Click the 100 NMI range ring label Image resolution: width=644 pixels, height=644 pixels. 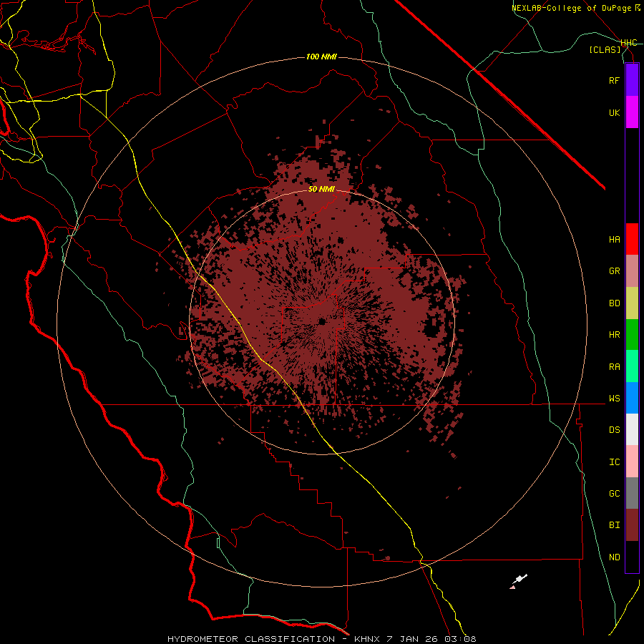[x=321, y=57]
